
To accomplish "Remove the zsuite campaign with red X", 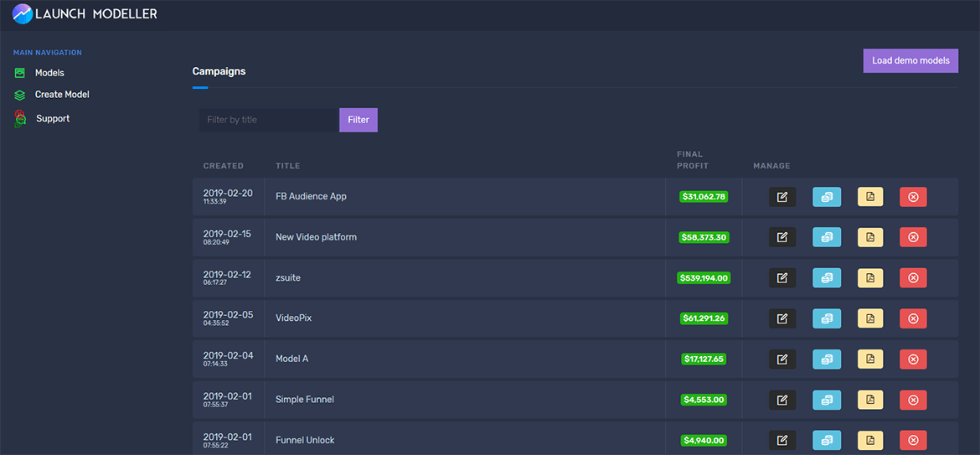I will click(x=913, y=277).
